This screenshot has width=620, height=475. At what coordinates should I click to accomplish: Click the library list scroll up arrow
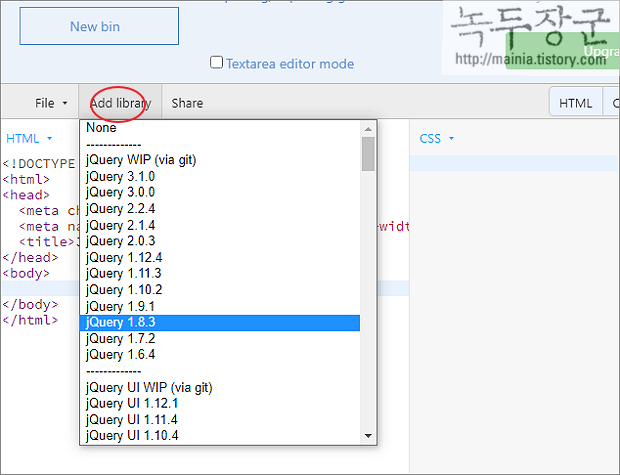368,129
